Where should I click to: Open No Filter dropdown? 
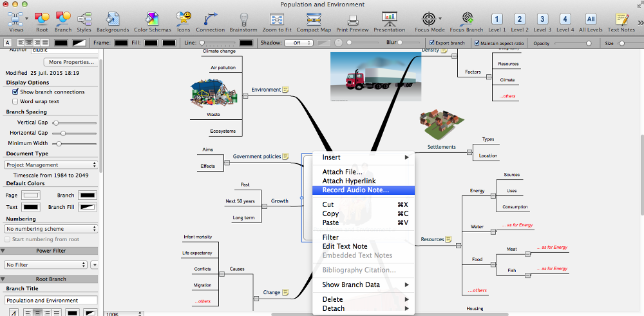(46, 264)
